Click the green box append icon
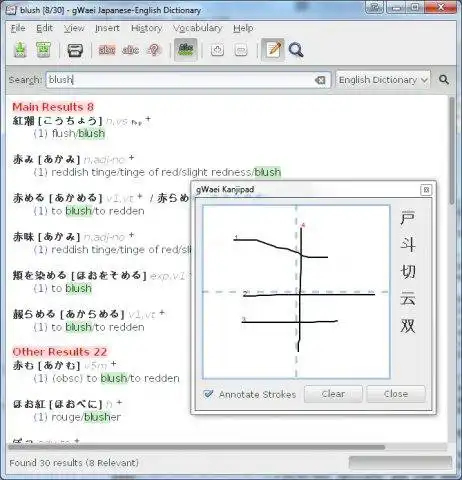462x480 pixels. pos(43,50)
